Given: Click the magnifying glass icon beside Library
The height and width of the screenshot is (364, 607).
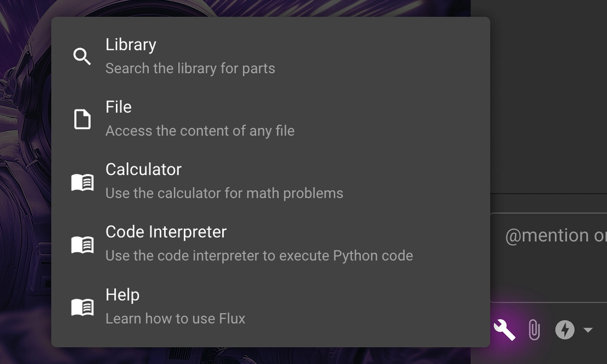Looking at the screenshot, I should point(82,56).
